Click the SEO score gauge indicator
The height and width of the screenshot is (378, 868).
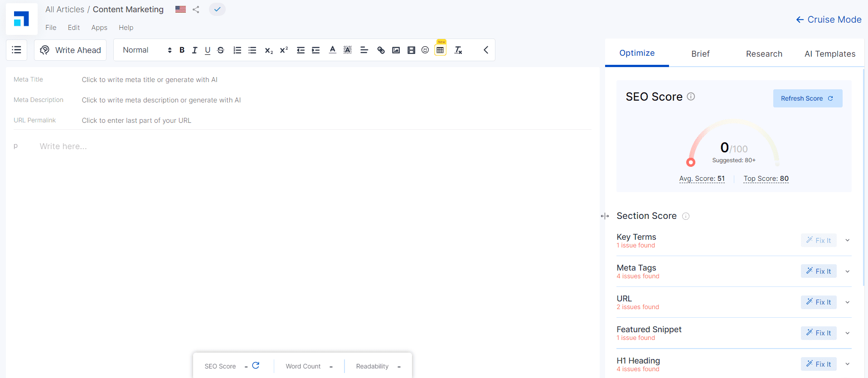[691, 162]
